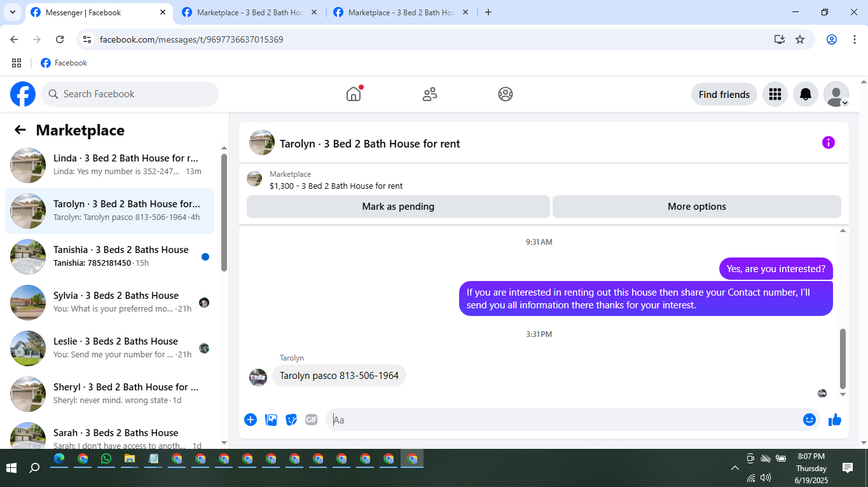Reload the page in Chrome
The image size is (868, 487).
(x=60, y=39)
